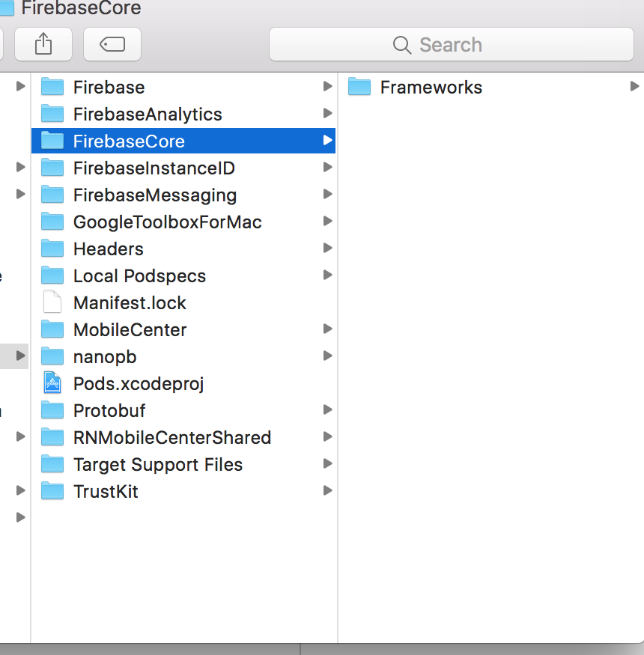
Task: Select the nanopb folder icon
Action: point(52,356)
